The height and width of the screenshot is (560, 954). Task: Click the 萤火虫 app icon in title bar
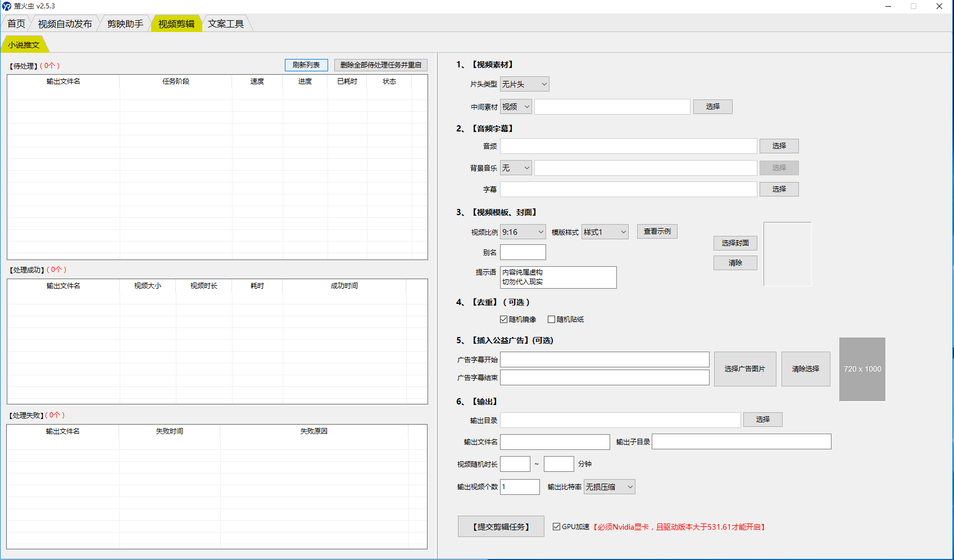point(7,6)
